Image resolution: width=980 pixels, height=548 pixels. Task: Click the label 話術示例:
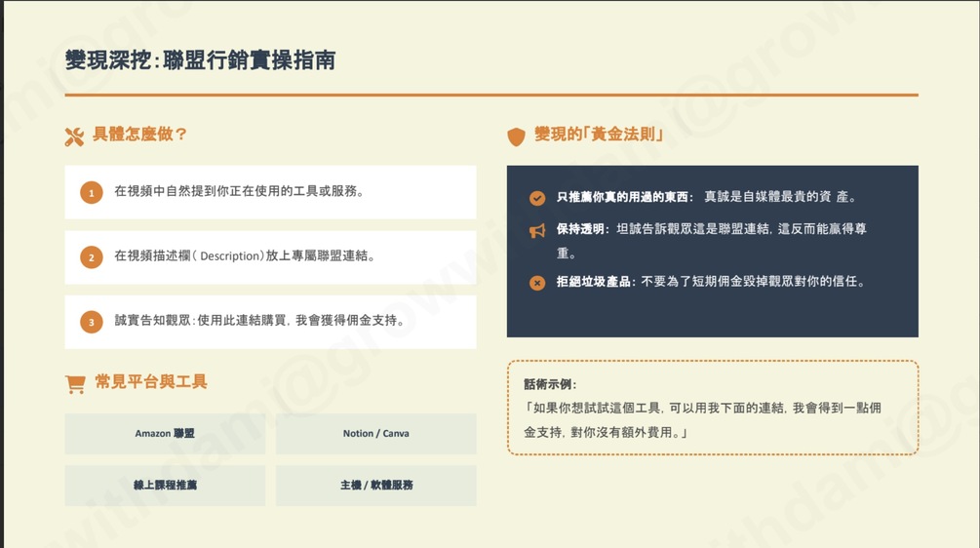[x=550, y=384]
